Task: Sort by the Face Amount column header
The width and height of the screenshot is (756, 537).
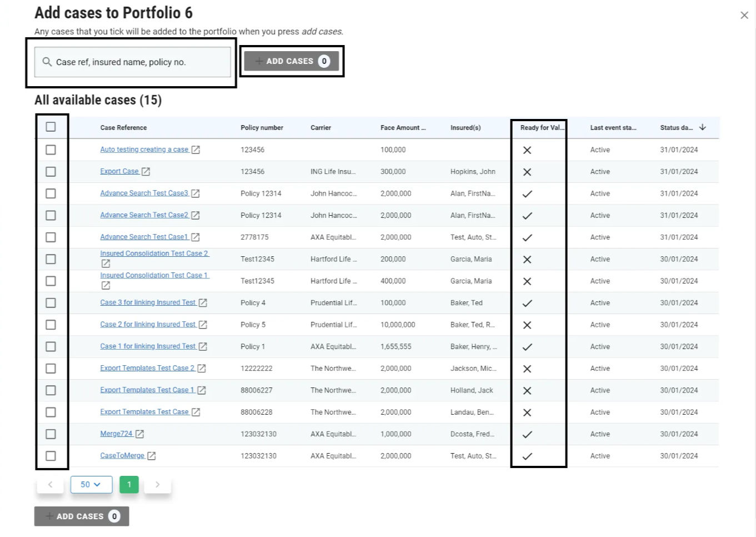Action: (403, 128)
